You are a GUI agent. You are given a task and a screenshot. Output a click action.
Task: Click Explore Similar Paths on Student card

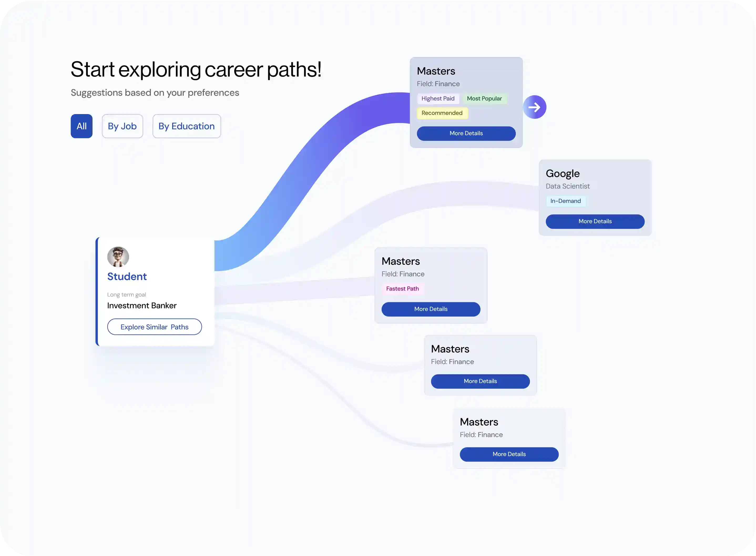click(x=154, y=327)
